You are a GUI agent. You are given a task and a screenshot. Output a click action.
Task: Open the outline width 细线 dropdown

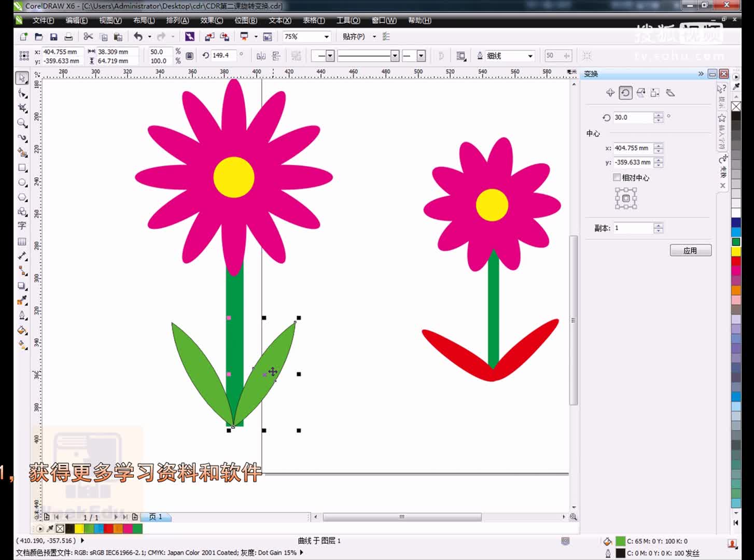tap(530, 55)
